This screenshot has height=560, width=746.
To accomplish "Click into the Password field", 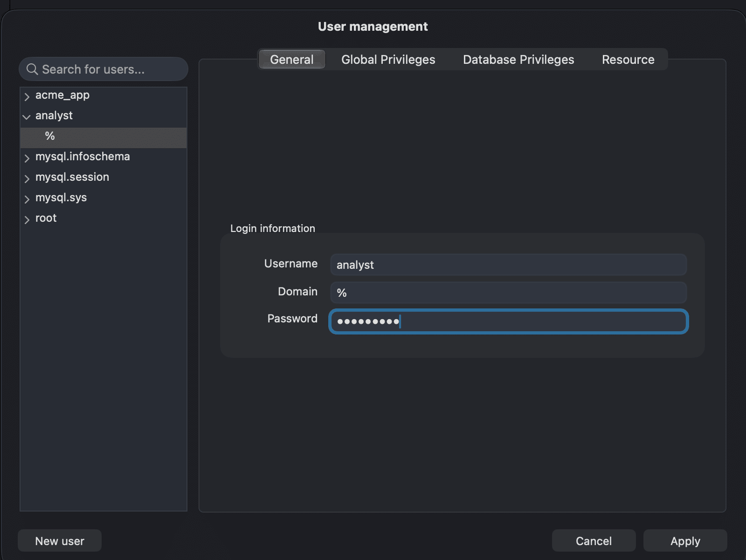I will click(508, 321).
